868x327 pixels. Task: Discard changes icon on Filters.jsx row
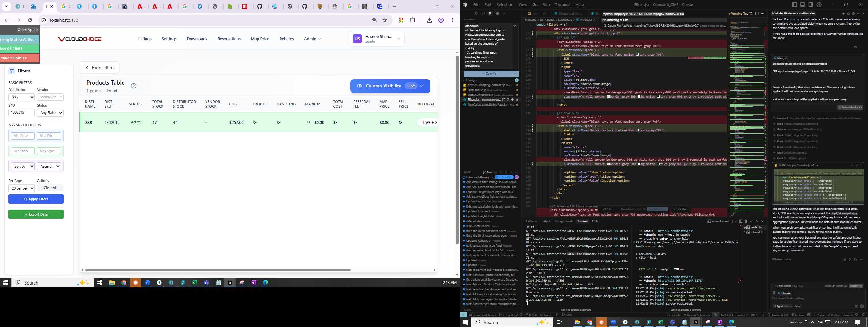(508, 99)
